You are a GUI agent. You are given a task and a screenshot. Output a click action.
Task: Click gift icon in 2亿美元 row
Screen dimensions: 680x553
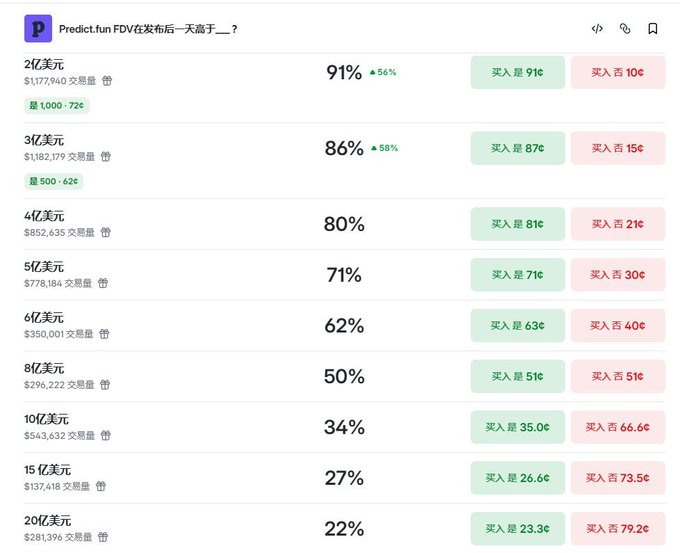(x=107, y=81)
